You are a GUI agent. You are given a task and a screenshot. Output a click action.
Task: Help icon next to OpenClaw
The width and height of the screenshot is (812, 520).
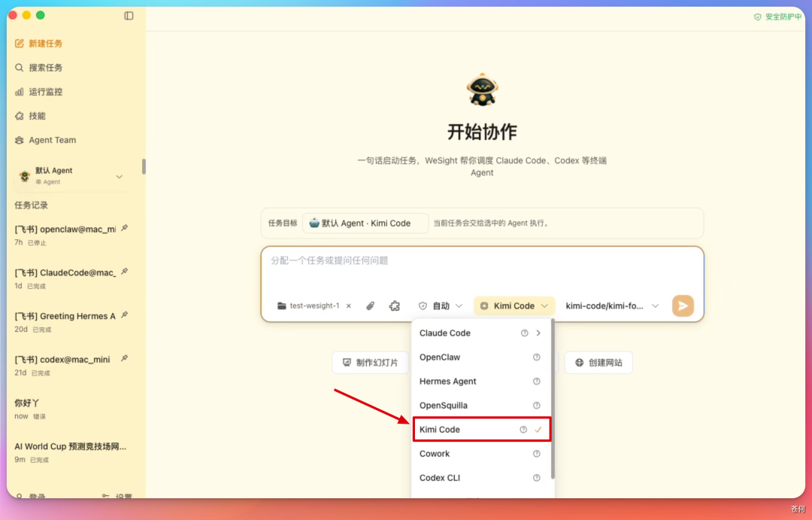pos(537,357)
